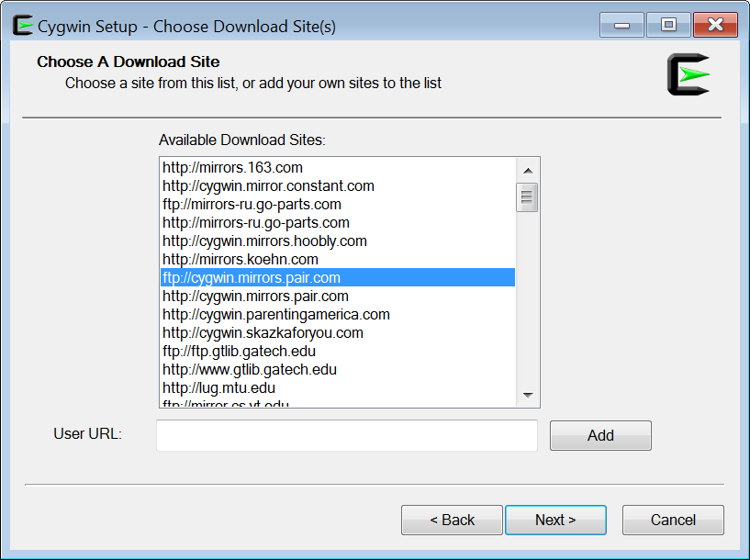Choose http://mirrors-ru.go-parts.com mirror
This screenshot has width=750, height=560.
tap(338, 223)
